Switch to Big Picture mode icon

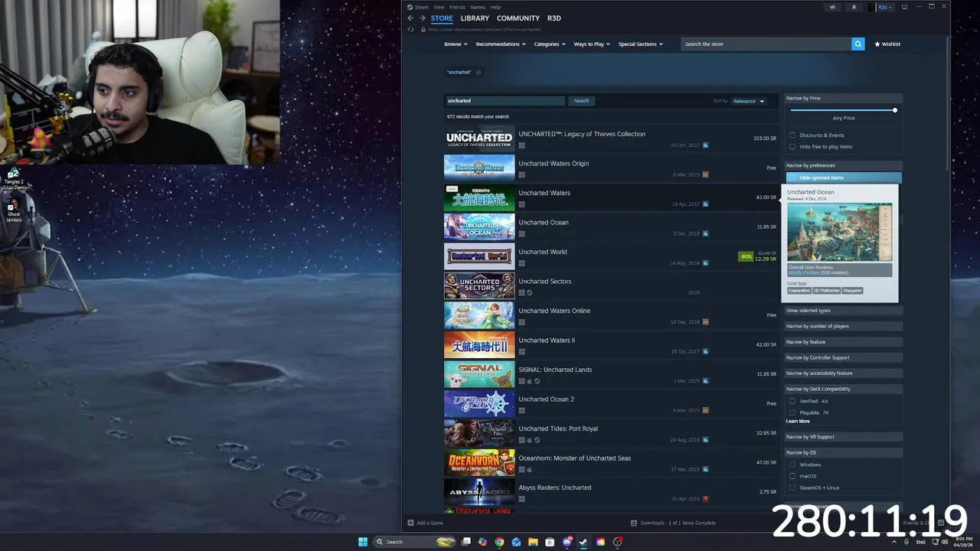point(904,7)
